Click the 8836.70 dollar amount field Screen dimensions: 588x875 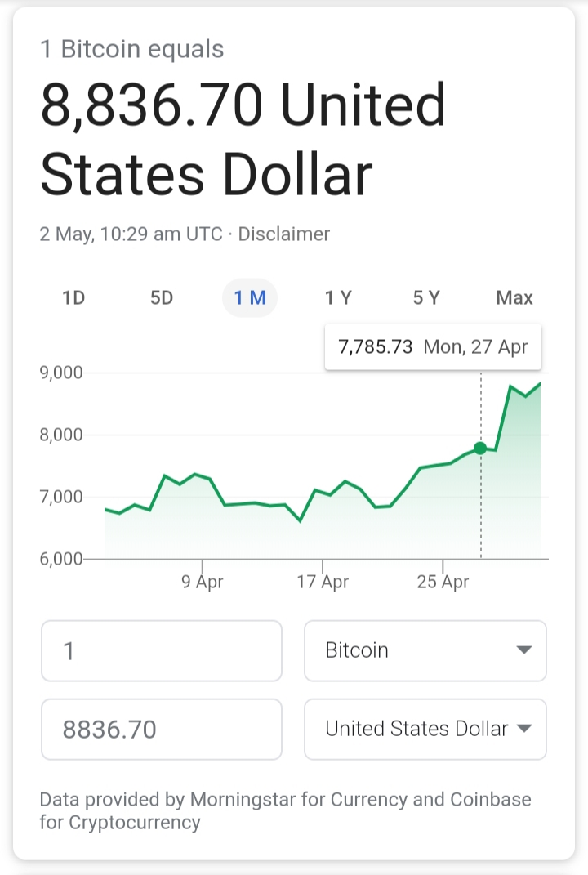pos(161,729)
